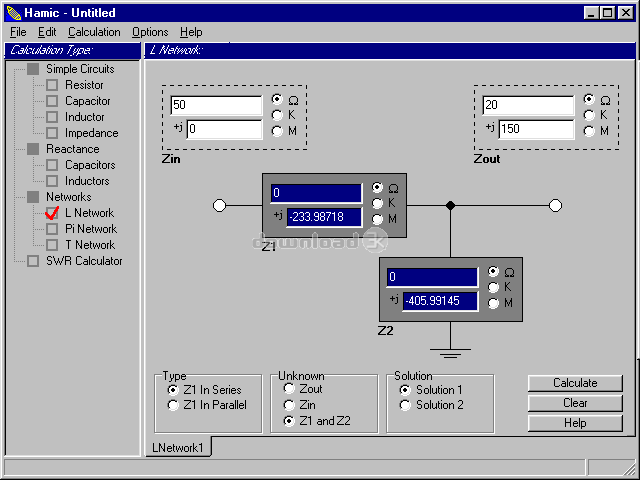Viewport: 640px width, 480px height.
Task: Click the Zin reactance field showing 0
Action: tap(224, 129)
